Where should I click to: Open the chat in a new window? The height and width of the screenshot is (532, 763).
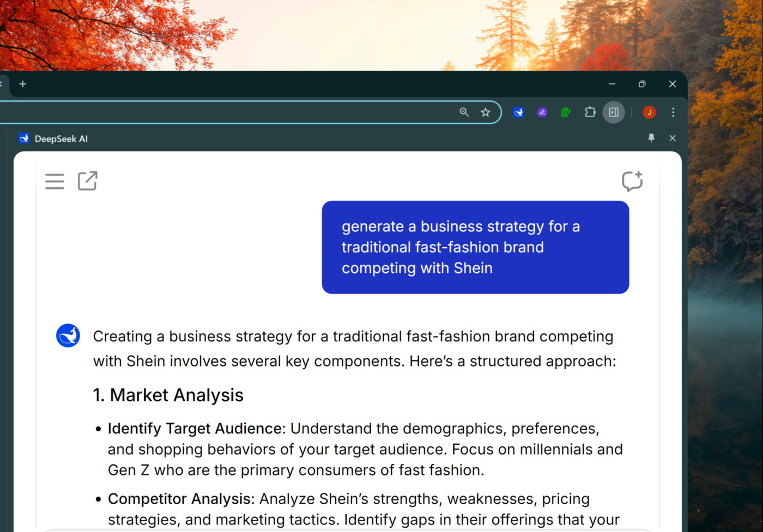(87, 181)
